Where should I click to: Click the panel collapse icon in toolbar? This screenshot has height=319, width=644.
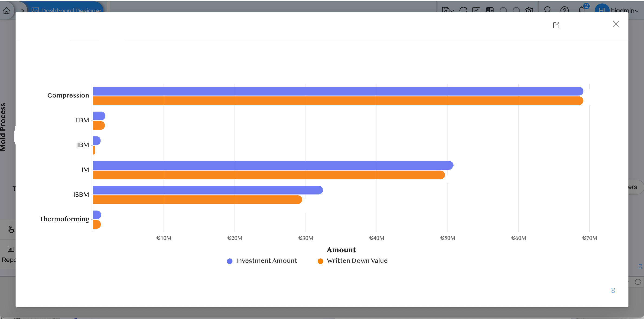[x=490, y=10]
